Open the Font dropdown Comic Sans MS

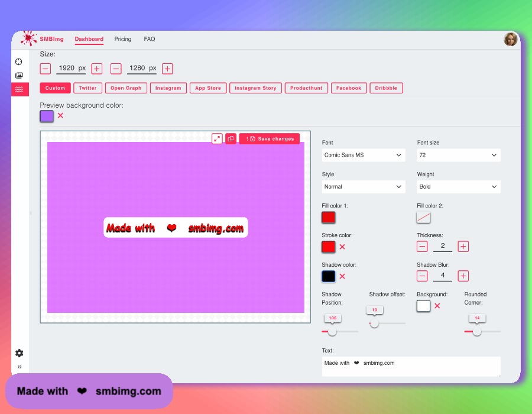pos(364,155)
